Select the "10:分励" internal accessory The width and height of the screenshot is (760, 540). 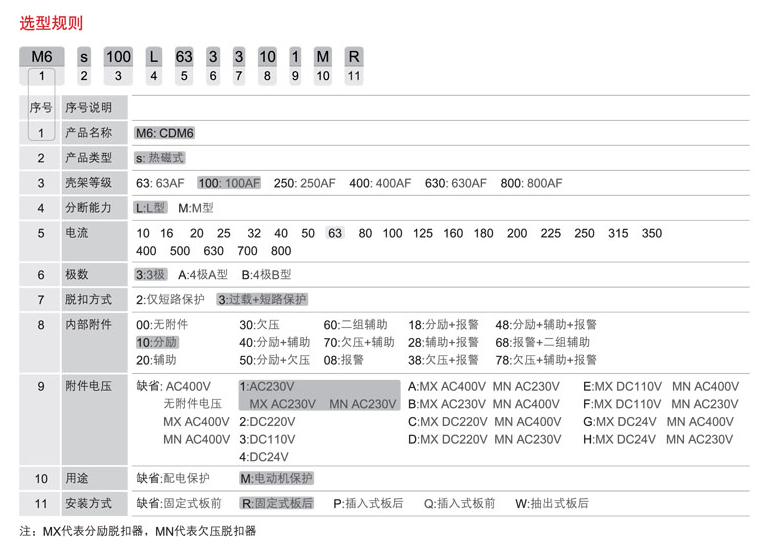[157, 343]
